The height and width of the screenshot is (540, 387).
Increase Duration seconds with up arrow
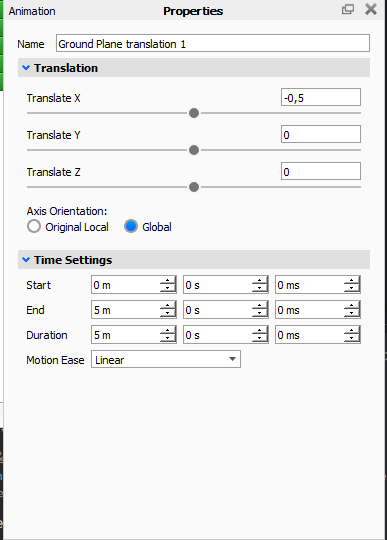(x=260, y=331)
